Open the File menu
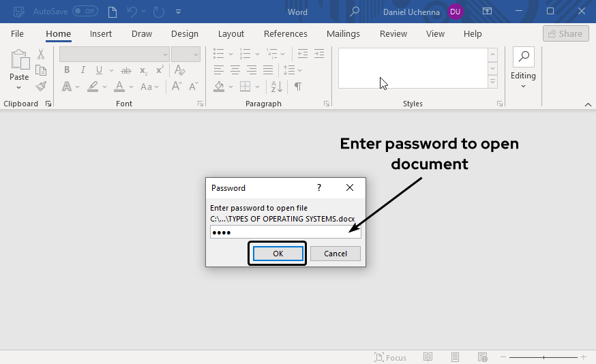The height and width of the screenshot is (364, 596). [17, 34]
